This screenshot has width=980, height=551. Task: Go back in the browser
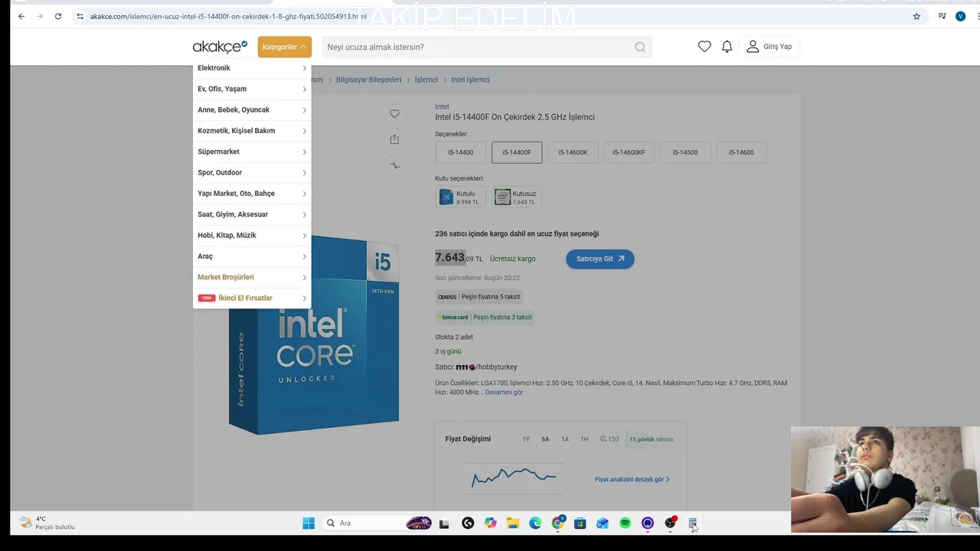pos(21,16)
